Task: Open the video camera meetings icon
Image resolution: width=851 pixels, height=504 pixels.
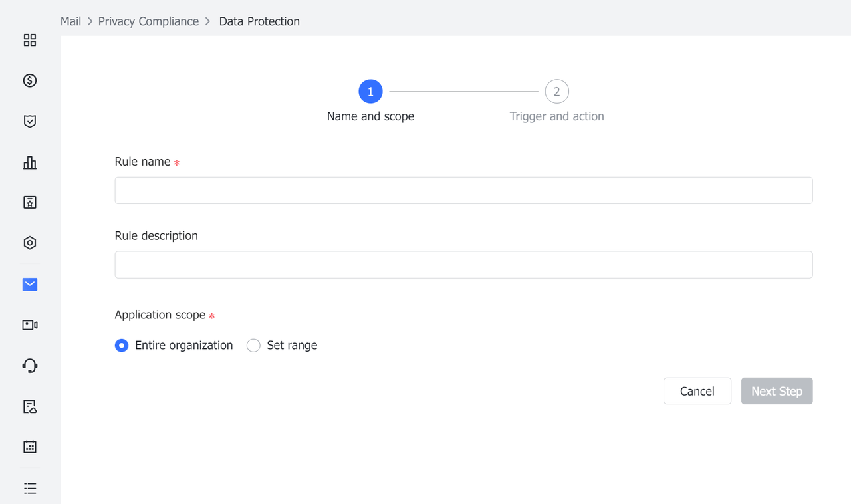Action: pos(30,325)
